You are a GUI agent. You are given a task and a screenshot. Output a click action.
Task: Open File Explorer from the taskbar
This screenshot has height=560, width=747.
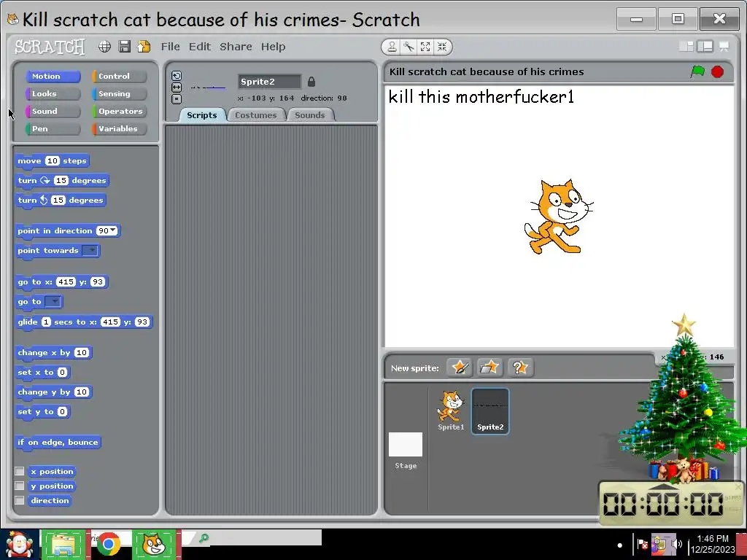click(x=63, y=545)
